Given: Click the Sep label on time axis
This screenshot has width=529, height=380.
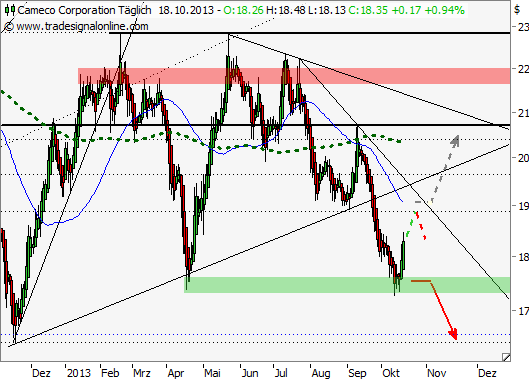Looking at the screenshot, I should point(357,373).
